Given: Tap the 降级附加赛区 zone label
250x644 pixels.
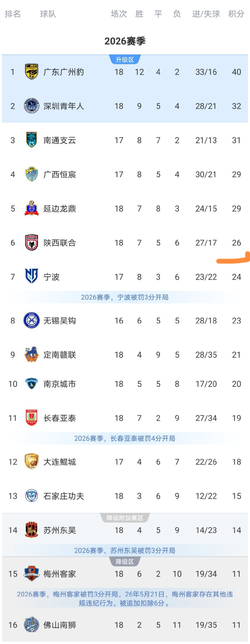Looking at the screenshot, I should (125, 518).
